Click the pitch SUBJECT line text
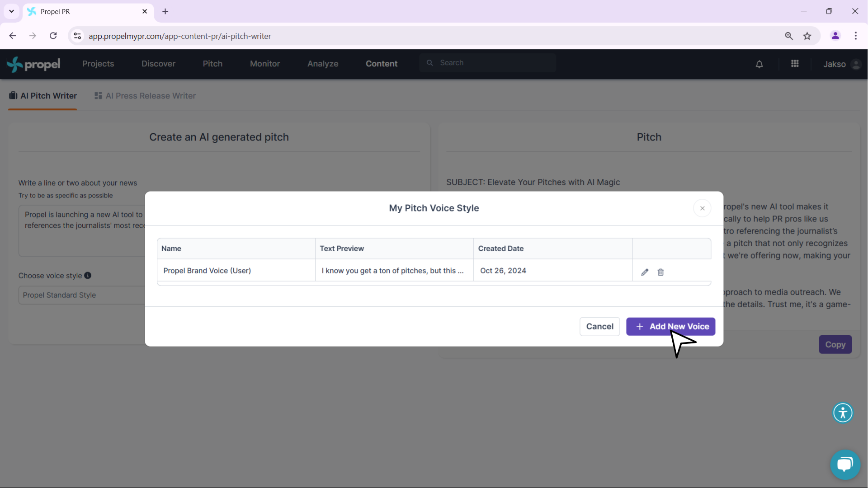868x488 pixels. click(533, 182)
